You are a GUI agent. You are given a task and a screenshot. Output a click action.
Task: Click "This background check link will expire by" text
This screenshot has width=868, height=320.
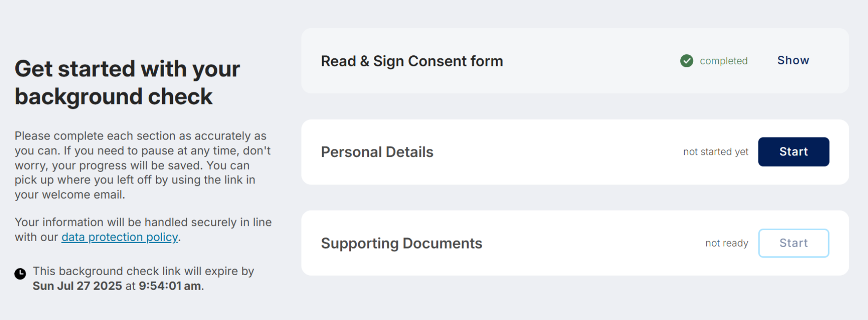143,271
